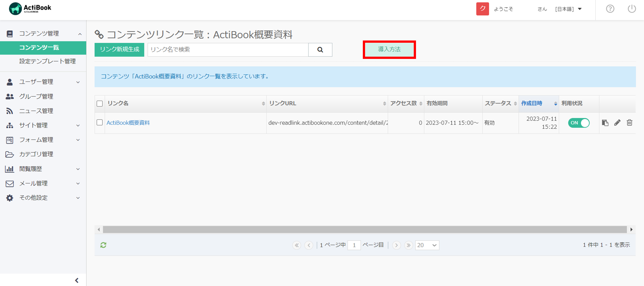Screen dimensions: 644x286
Task: Select コンテンツ一覧 in the sidebar
Action: click(x=43, y=48)
